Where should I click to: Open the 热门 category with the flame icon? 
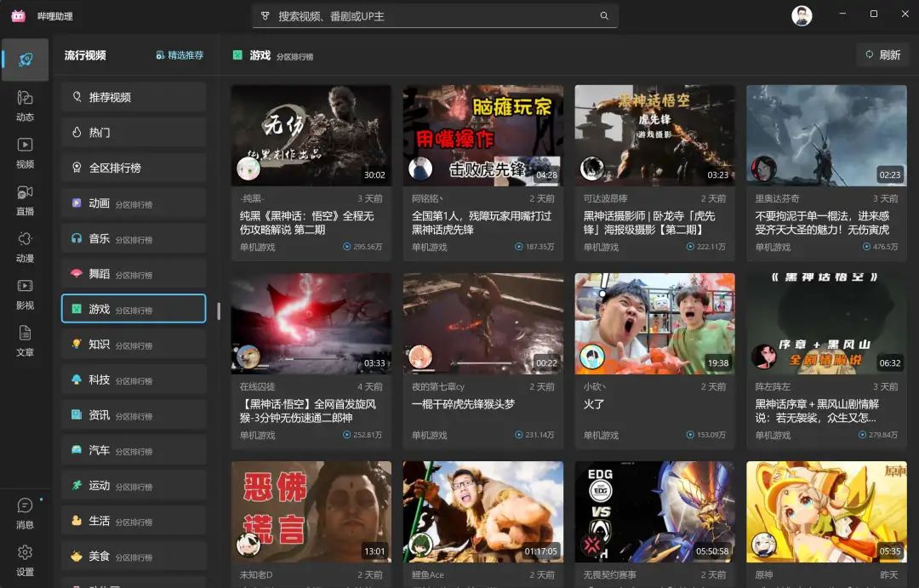point(133,132)
